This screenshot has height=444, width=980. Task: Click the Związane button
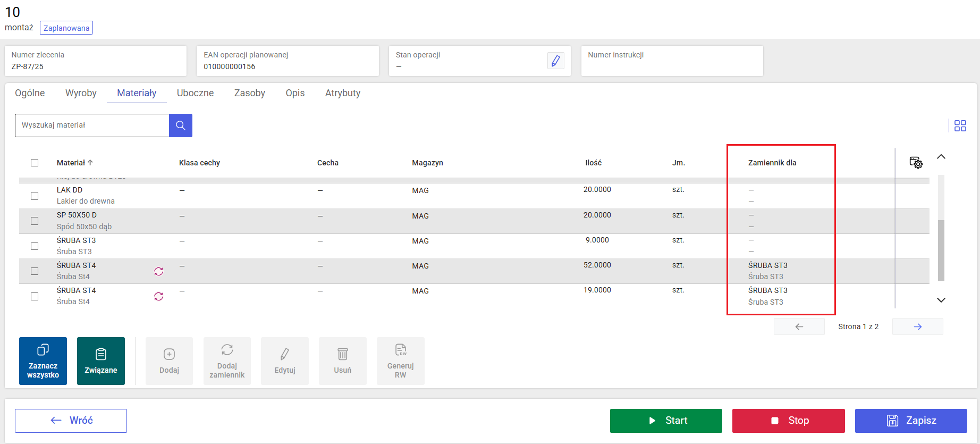click(101, 361)
